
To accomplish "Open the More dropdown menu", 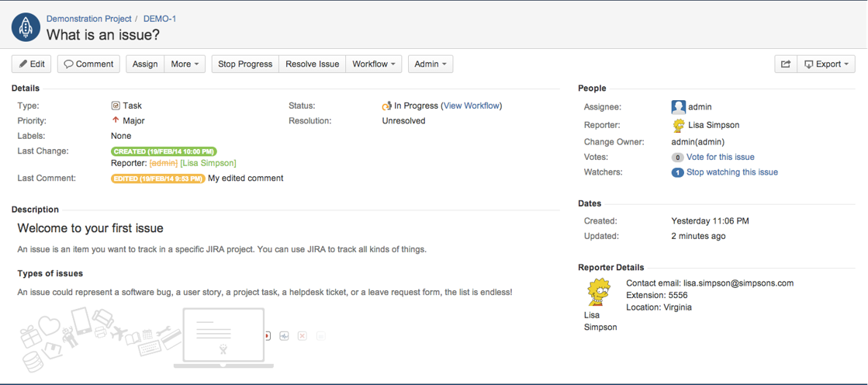I will [185, 64].
